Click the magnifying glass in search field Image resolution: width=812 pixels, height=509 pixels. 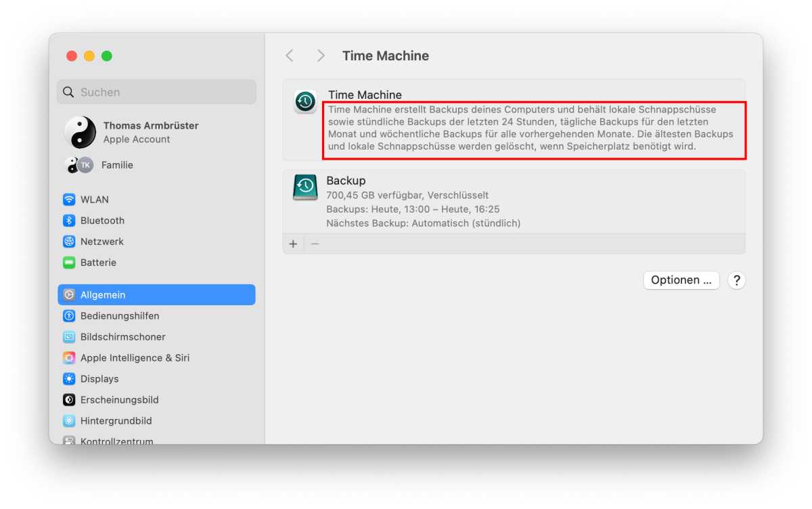[68, 92]
